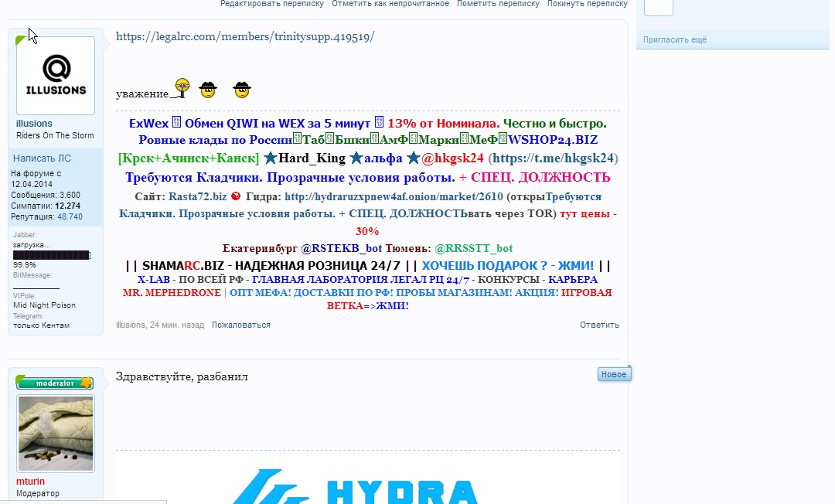Select 'Отметить как непрочитанное'
Image resolution: width=835 pixels, height=504 pixels.
coord(390,4)
